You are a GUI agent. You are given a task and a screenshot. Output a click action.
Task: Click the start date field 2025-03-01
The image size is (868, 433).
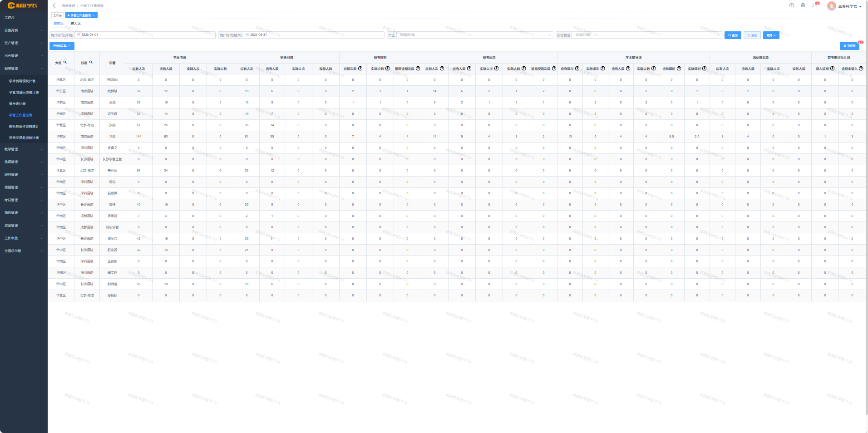click(x=145, y=35)
